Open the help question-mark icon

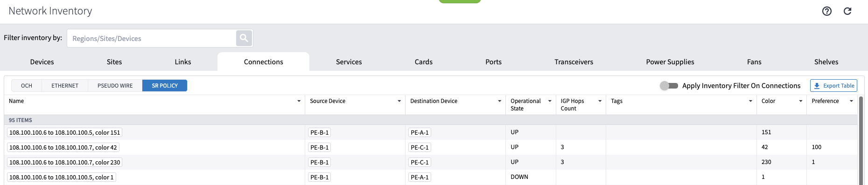click(827, 11)
